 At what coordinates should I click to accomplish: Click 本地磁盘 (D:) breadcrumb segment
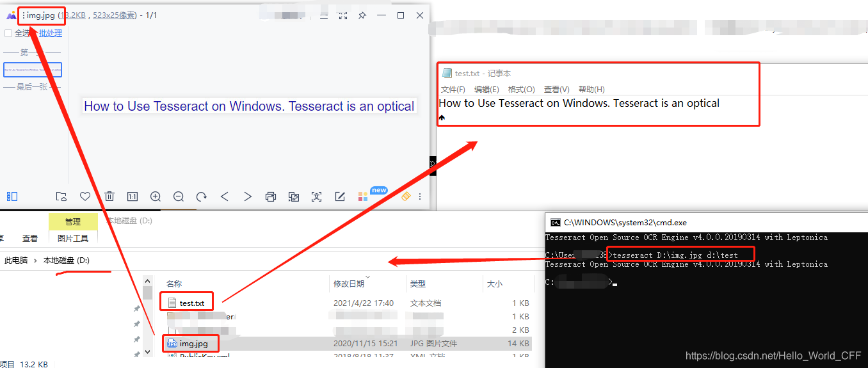click(x=67, y=260)
